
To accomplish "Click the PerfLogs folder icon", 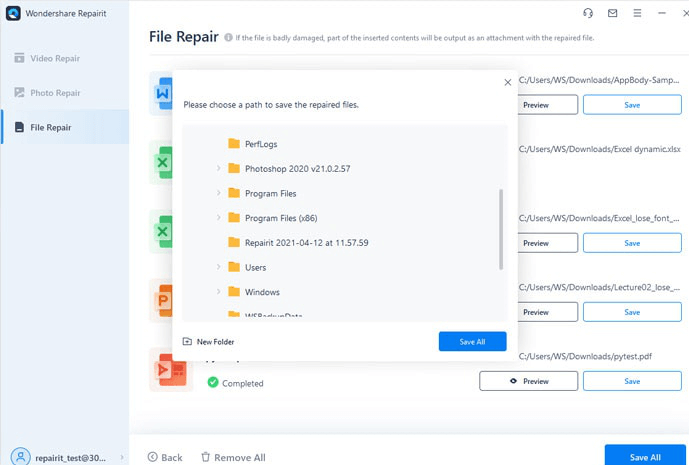I will click(234, 143).
